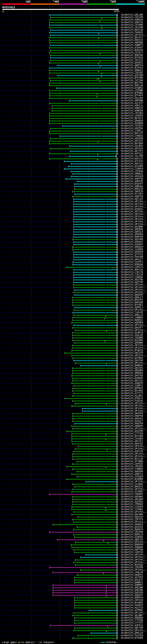Click the purple bar for UniRef100_C5KZM8
This screenshot has height=644, width=147.
pos(83,567)
